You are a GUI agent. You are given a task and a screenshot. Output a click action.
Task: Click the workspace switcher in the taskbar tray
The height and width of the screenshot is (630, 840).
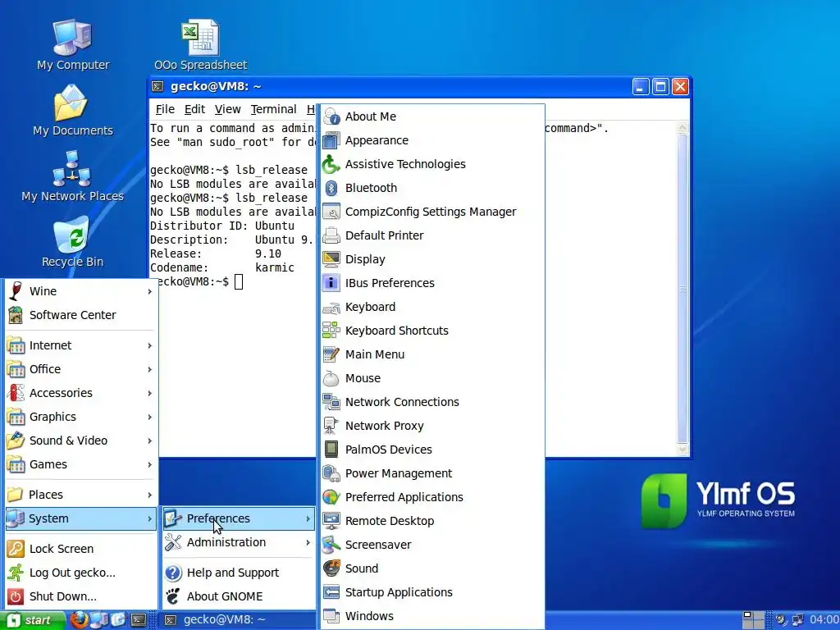click(x=753, y=620)
